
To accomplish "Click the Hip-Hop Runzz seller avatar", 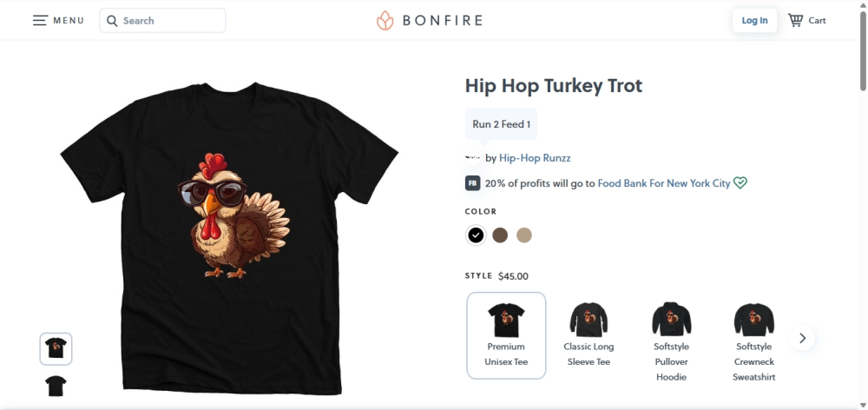I will tap(472, 158).
